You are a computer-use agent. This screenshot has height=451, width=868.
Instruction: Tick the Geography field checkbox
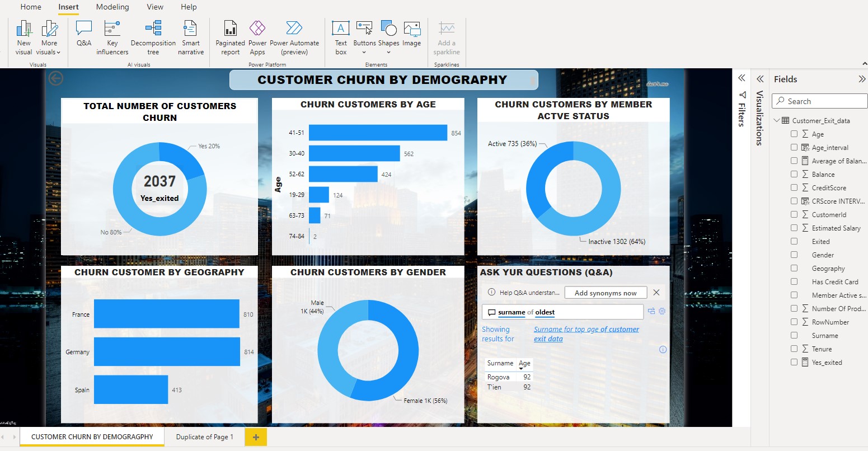(794, 268)
